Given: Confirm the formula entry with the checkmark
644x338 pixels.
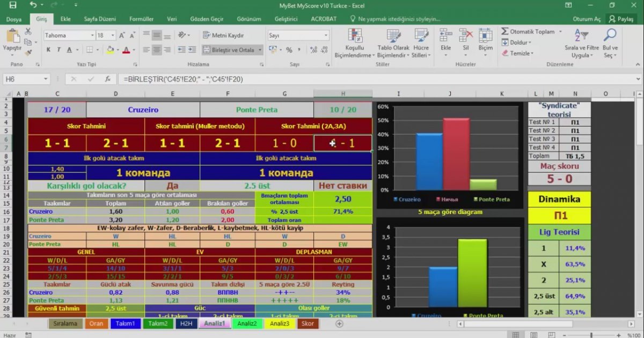Looking at the screenshot, I should [x=91, y=79].
